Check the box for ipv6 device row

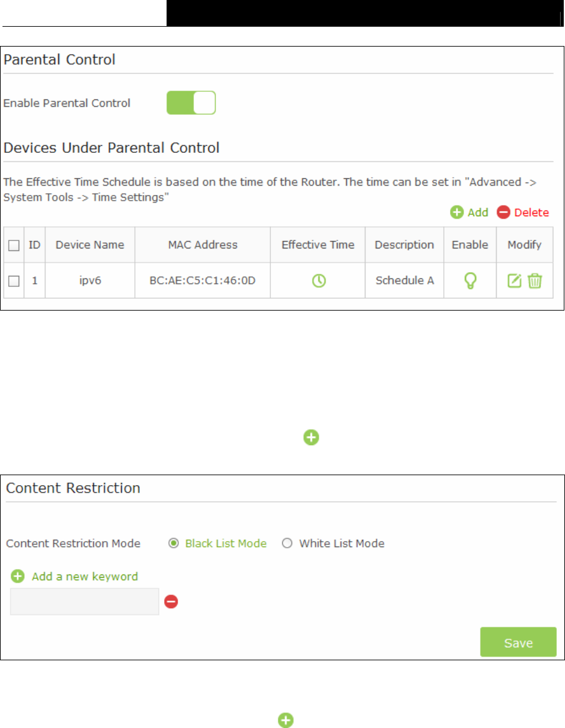(14, 281)
